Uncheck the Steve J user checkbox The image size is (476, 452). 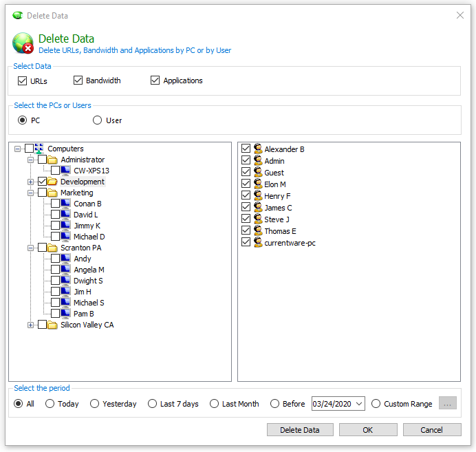coord(246,219)
